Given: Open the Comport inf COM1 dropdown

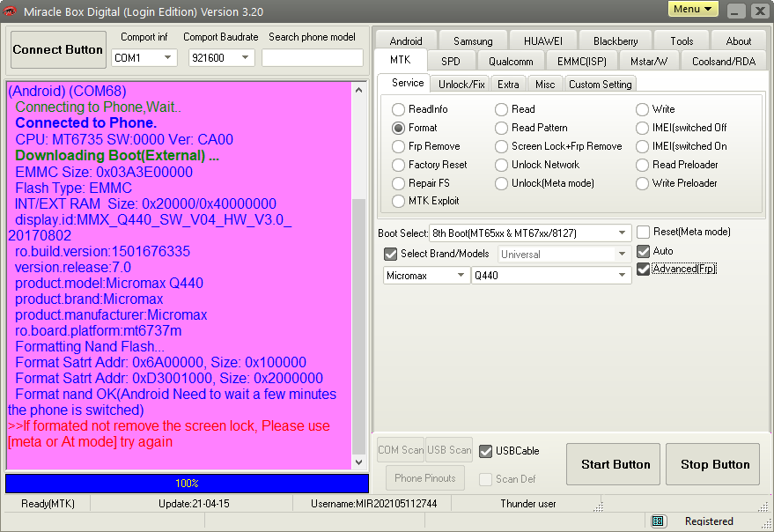Looking at the screenshot, I should 144,58.
